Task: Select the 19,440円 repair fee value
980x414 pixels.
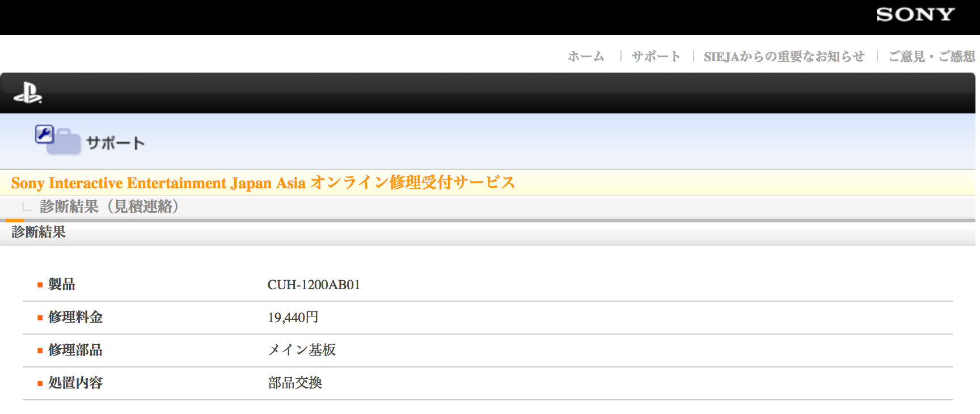Action: [293, 318]
